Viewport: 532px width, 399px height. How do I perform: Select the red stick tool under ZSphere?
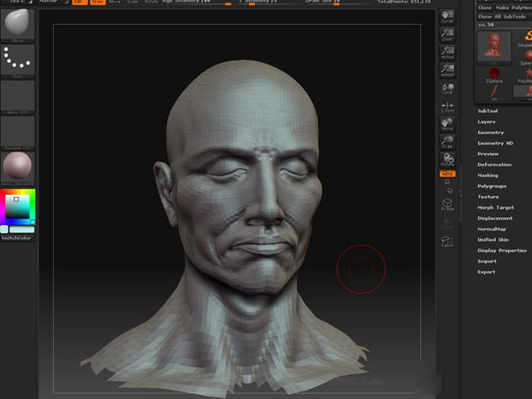coord(495,93)
